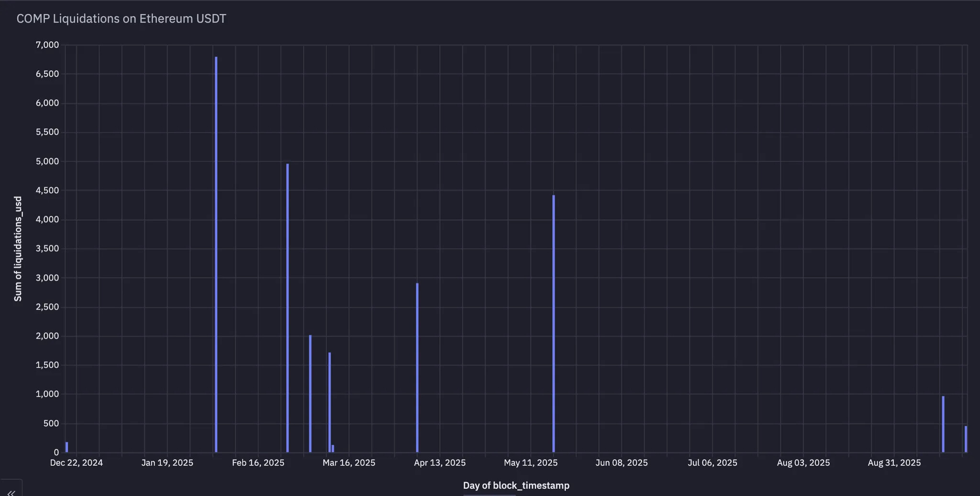
Task: Click the "Apr 13, 2025" date label
Action: 440,463
